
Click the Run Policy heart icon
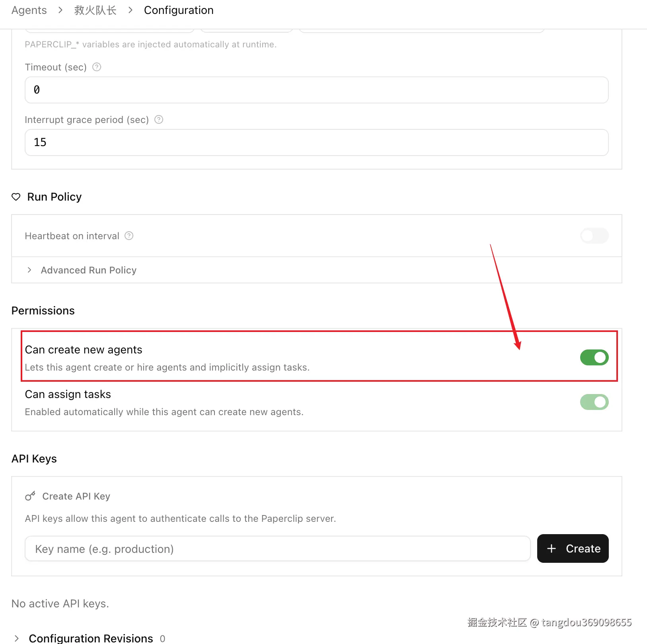[x=16, y=197]
